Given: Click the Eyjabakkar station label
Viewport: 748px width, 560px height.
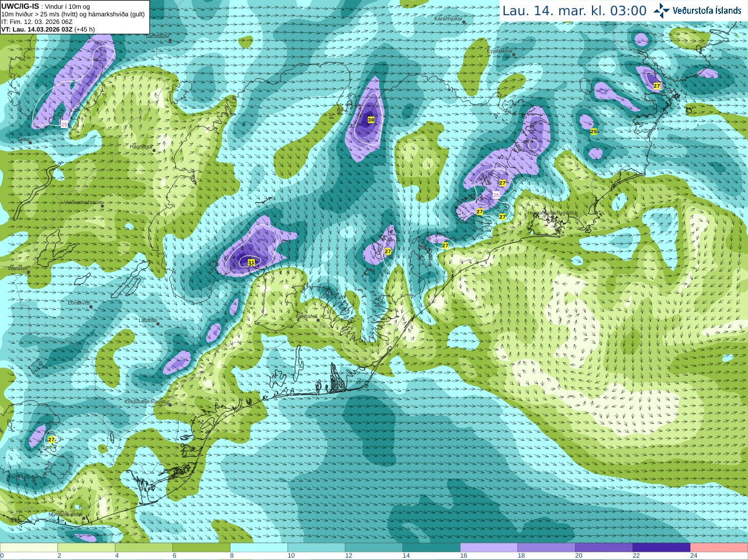Looking at the screenshot, I should pyautogui.click(x=500, y=51).
